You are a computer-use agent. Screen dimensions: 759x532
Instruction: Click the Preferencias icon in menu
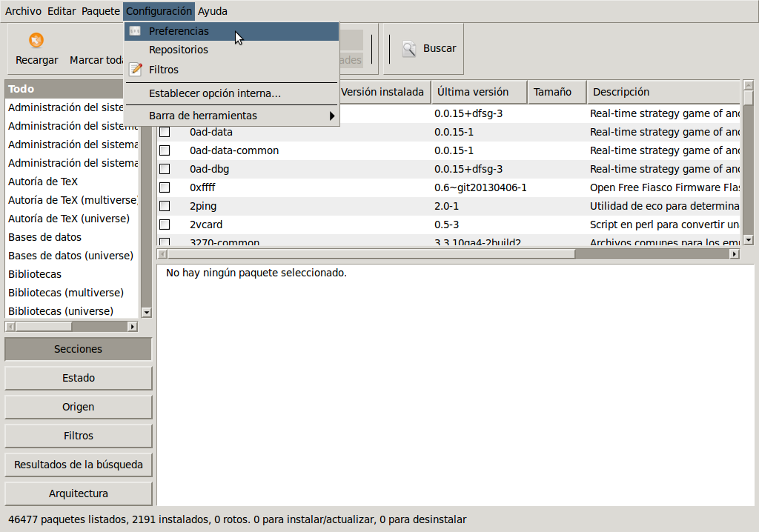[x=135, y=31]
